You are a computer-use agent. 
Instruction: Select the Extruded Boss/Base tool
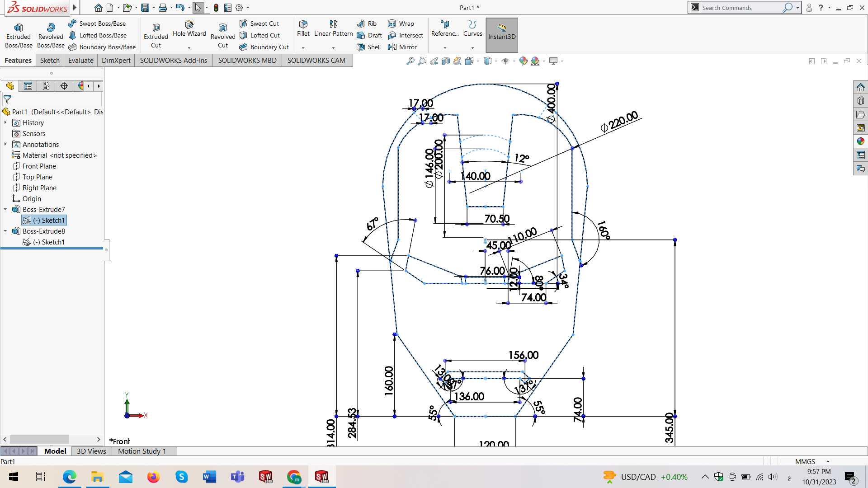19,35
